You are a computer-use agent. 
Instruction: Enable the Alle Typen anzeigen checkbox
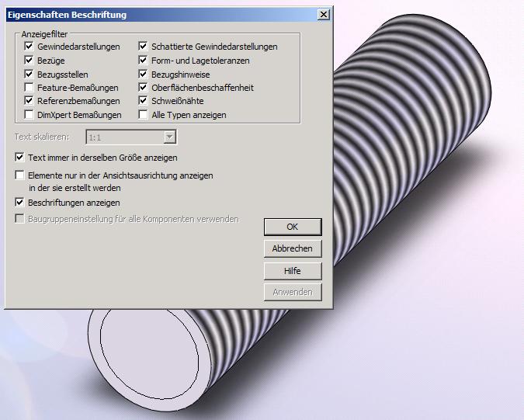click(x=143, y=115)
